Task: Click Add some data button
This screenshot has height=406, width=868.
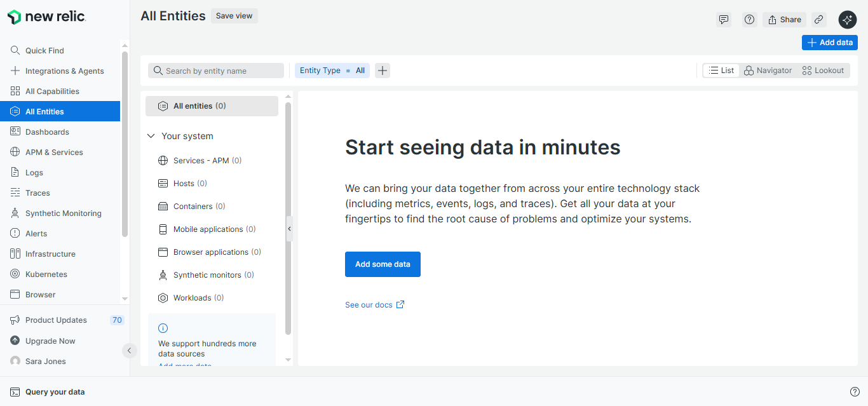Action: (383, 264)
